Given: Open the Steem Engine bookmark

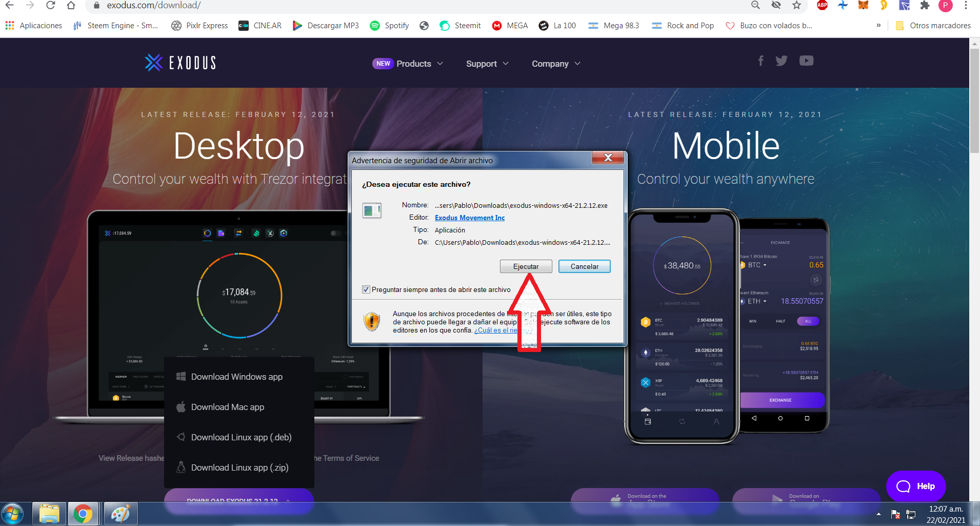Looking at the screenshot, I should click(116, 26).
